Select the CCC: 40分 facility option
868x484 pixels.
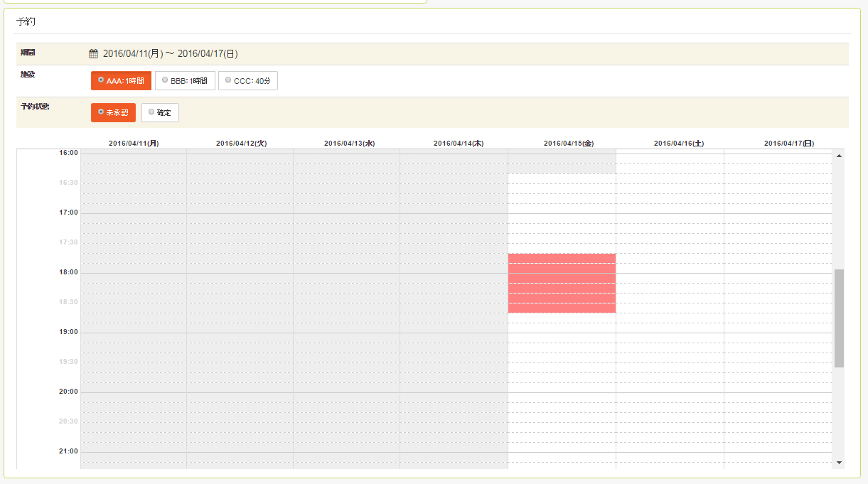point(248,81)
